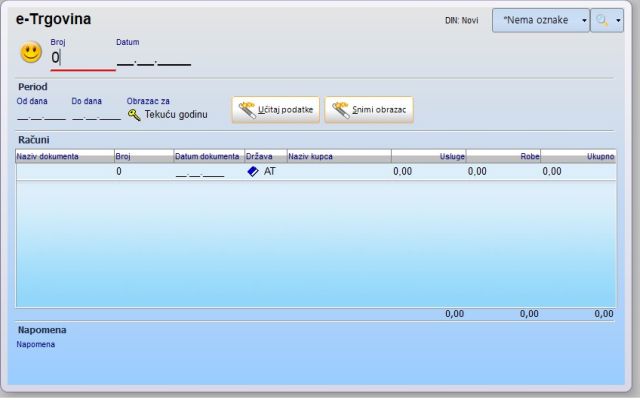
Task: Expand the arrow next to search magnifier
Action: point(618,20)
